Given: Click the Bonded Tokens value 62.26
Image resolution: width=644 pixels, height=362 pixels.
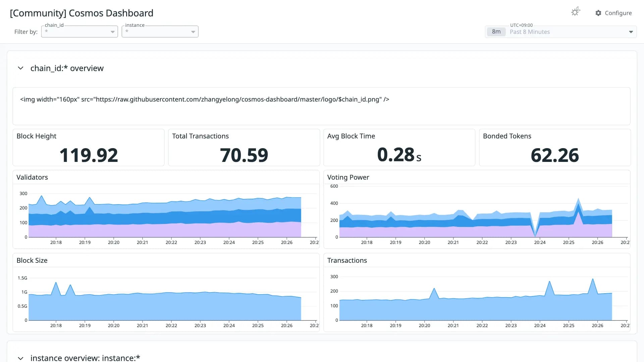Looking at the screenshot, I should (555, 155).
